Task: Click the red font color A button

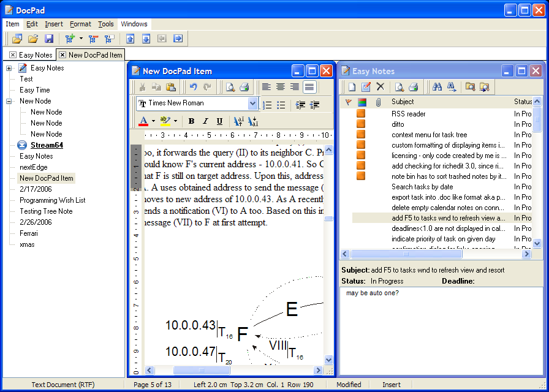Action: coord(143,121)
